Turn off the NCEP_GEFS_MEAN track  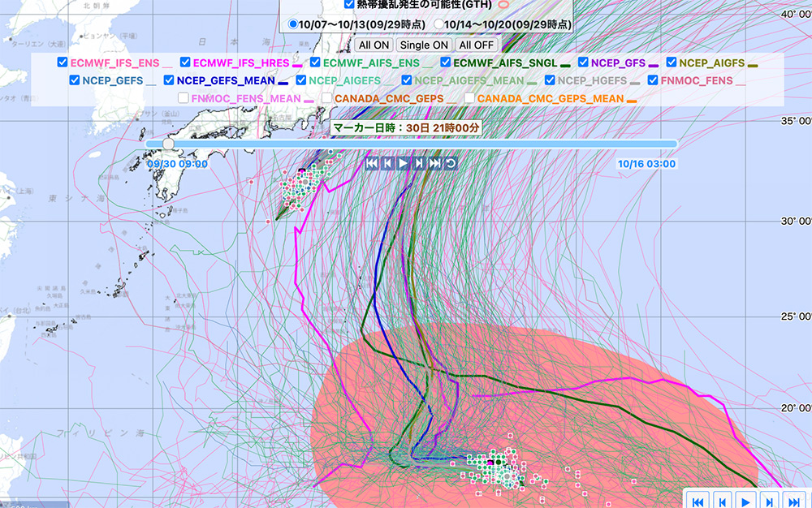pos(169,80)
